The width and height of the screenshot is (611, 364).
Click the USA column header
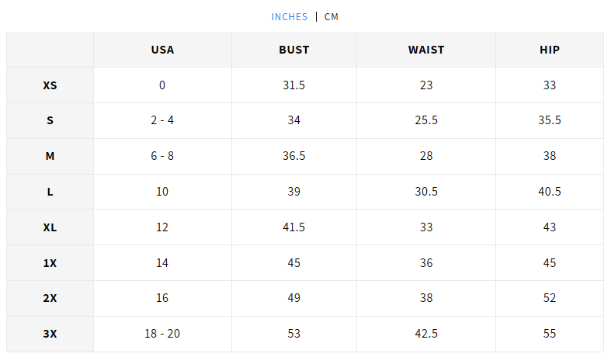pos(162,50)
